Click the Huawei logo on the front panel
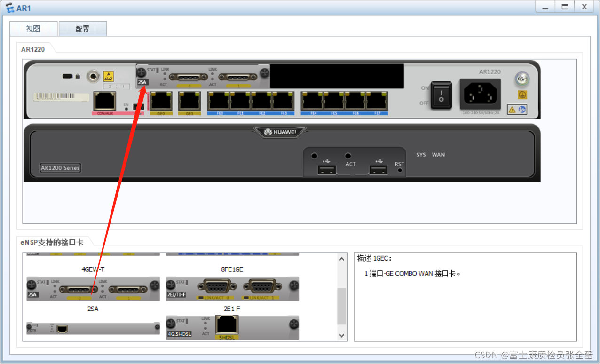600x364 pixels. click(280, 132)
